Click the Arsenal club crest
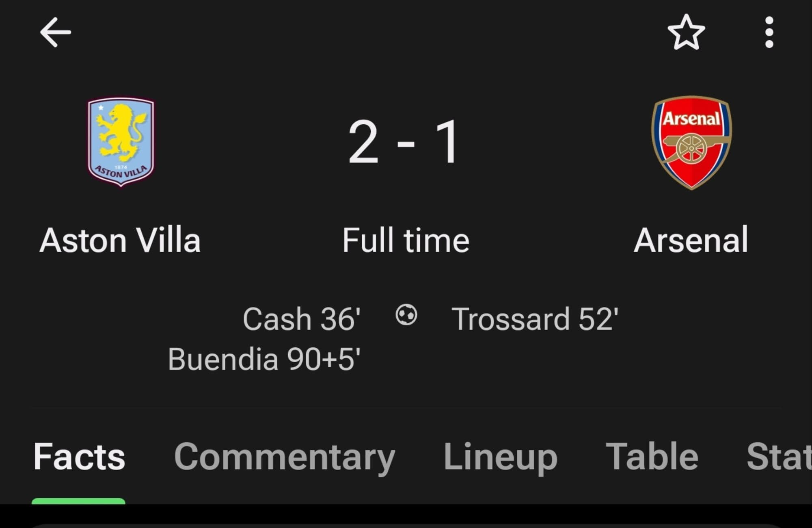This screenshot has width=812, height=528. 691,142
